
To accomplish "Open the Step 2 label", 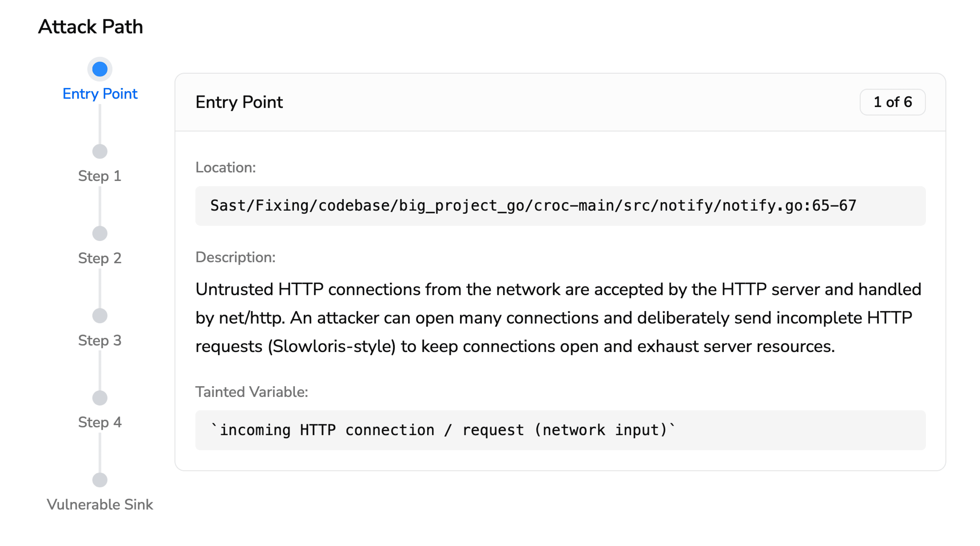I will [x=100, y=258].
